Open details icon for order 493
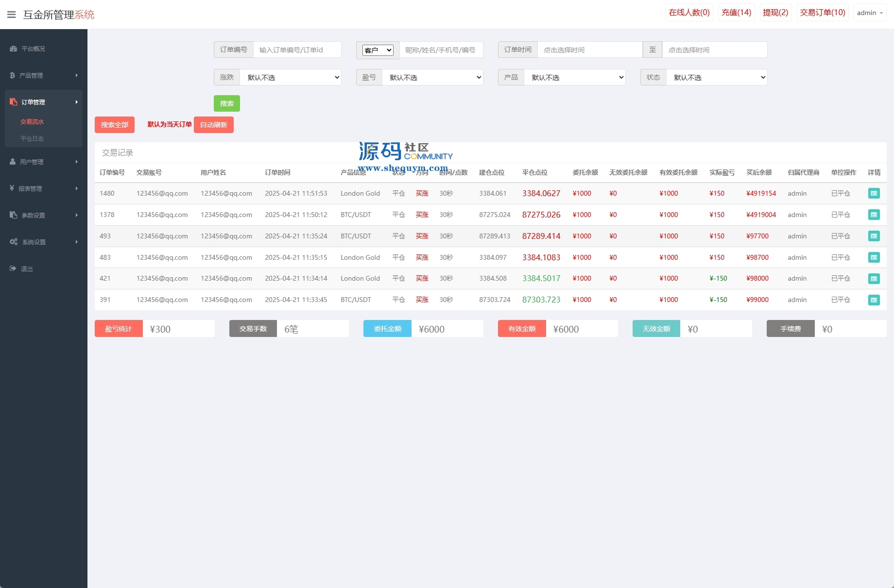 [874, 236]
